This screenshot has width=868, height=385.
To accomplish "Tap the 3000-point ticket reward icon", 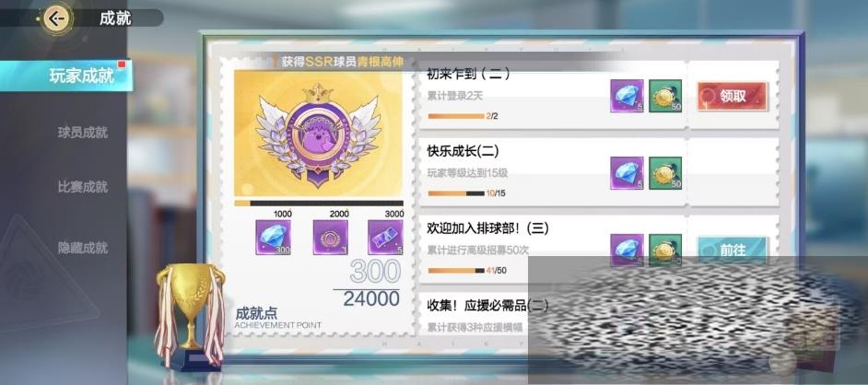I will point(385,238).
